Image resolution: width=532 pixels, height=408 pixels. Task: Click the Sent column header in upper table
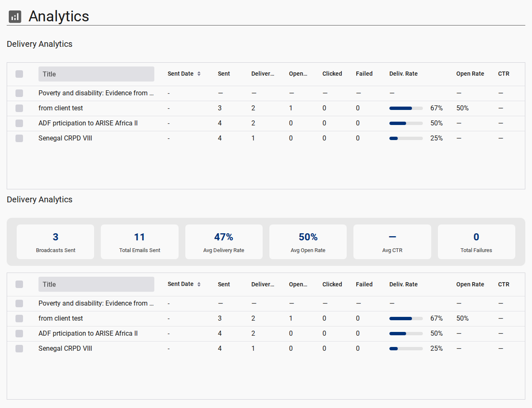pos(224,74)
